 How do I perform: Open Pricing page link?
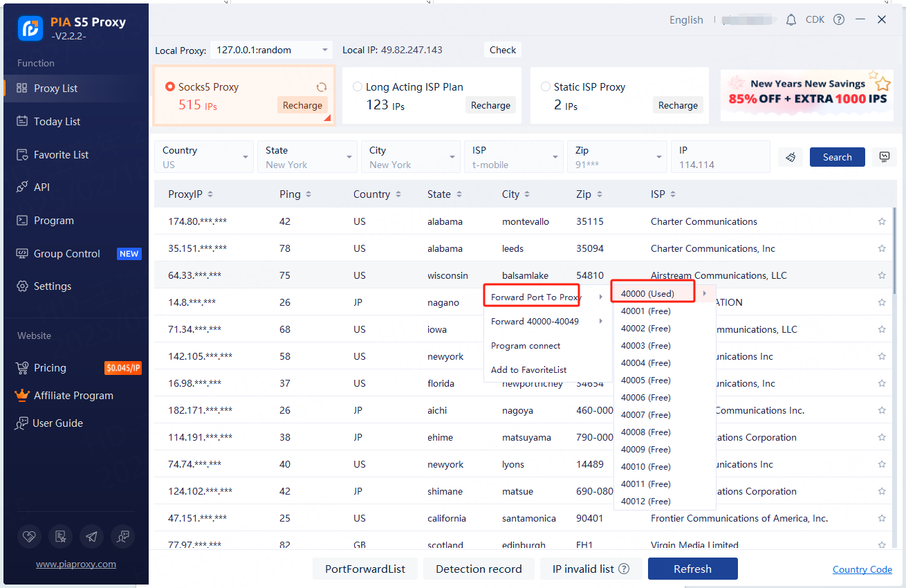click(x=50, y=367)
